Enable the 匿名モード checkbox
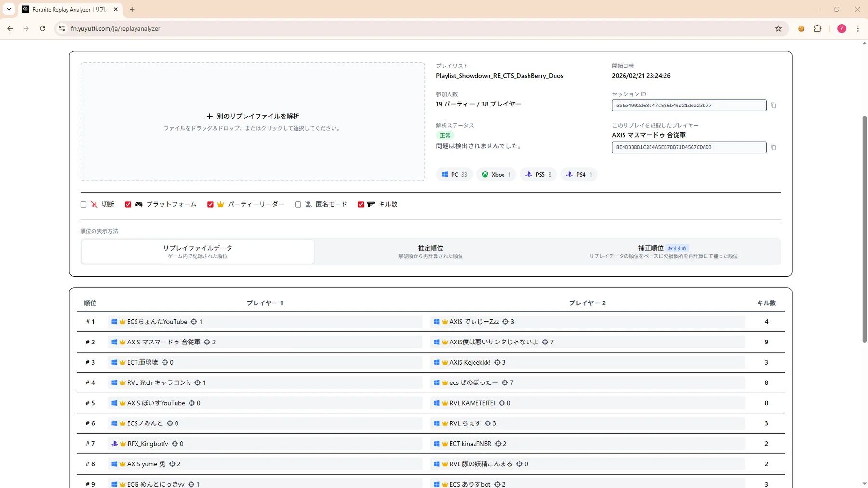The width and height of the screenshot is (868, 488). pos(298,204)
